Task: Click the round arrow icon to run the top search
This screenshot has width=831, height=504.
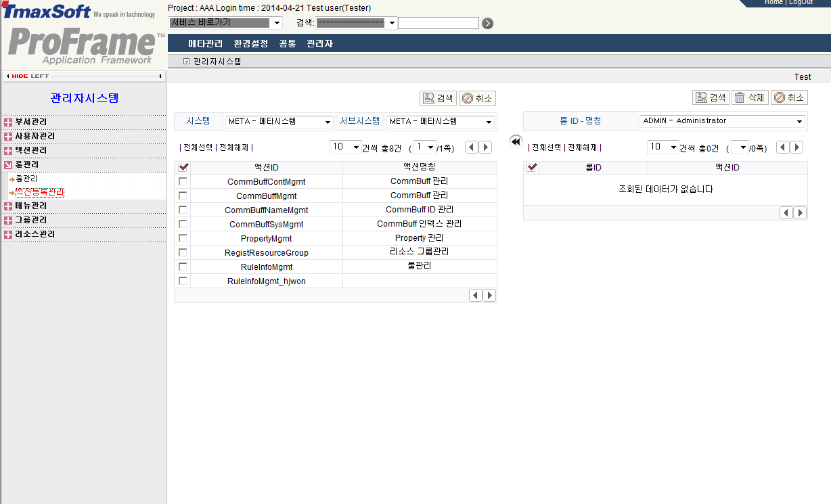Action: coord(487,22)
